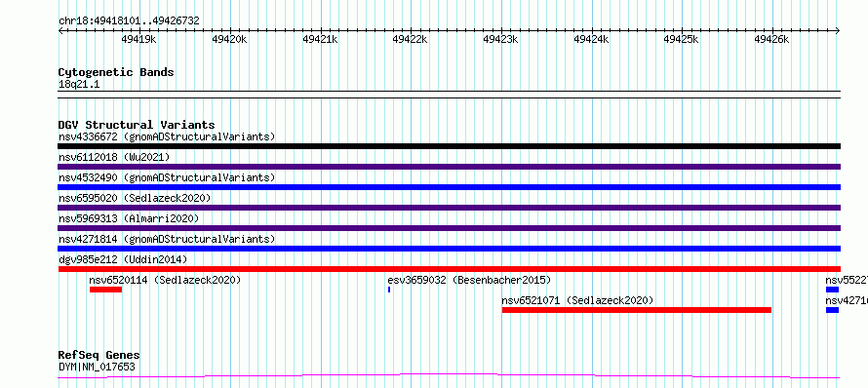Click the 49422k ruler tick label
Viewport: 868px width, 388px height.
[410, 39]
